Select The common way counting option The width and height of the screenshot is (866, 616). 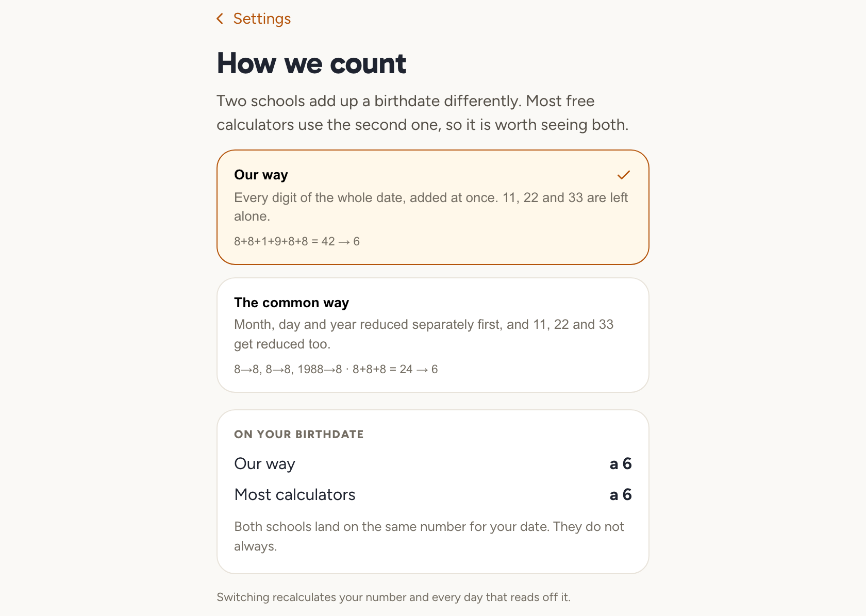pos(433,335)
